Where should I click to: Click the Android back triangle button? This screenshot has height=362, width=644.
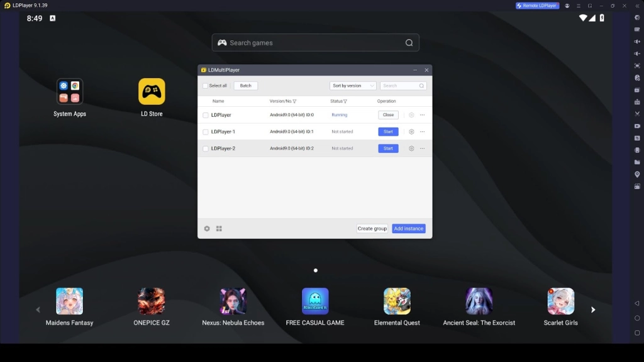click(x=637, y=304)
